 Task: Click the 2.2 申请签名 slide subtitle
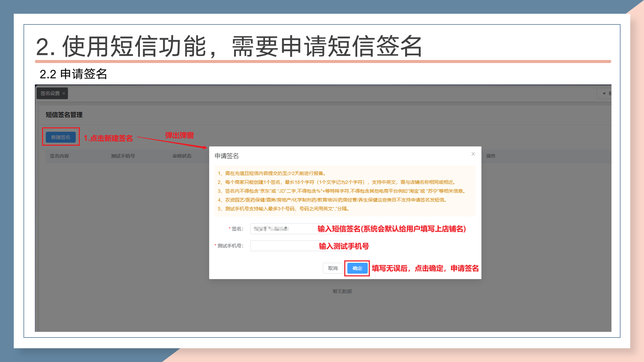point(73,74)
